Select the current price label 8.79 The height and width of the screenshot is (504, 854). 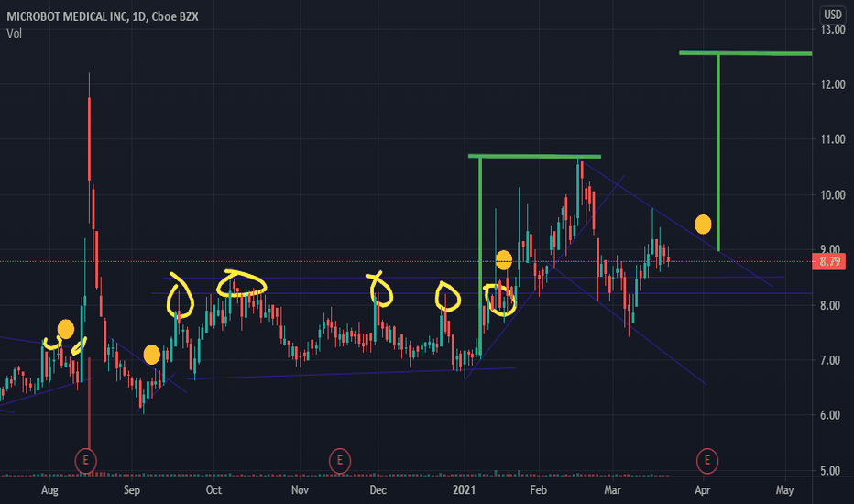click(x=829, y=261)
